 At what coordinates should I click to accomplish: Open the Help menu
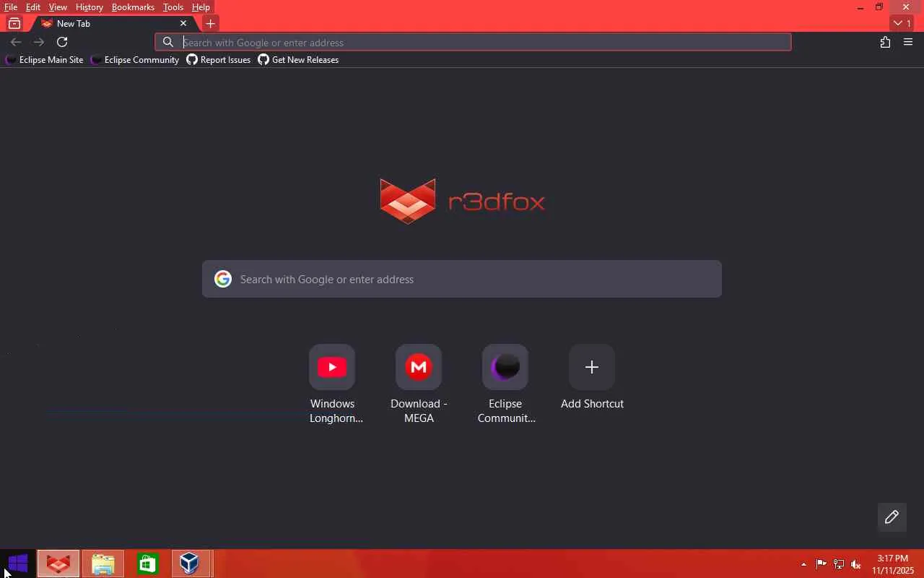[201, 7]
